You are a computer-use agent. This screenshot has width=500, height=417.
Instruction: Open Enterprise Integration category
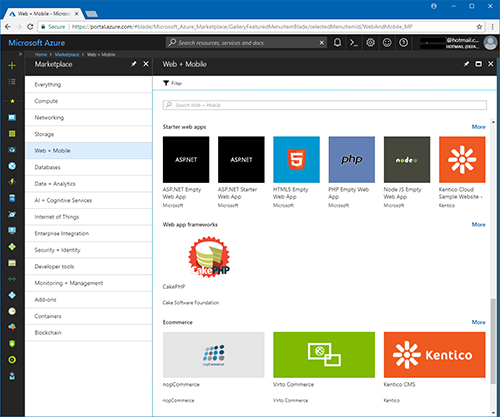pos(89,233)
